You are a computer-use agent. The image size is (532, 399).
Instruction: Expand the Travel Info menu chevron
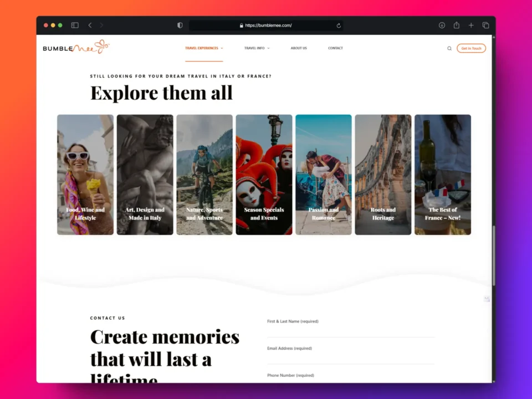pos(268,48)
